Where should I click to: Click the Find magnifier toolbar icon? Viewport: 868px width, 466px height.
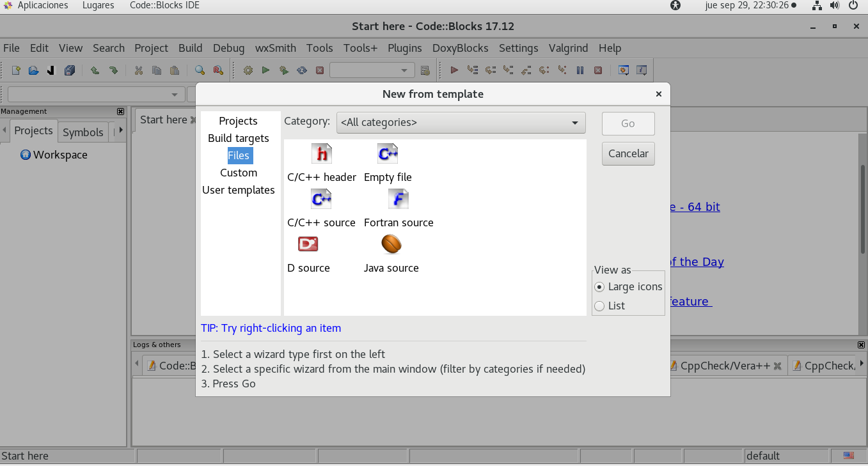tap(200, 70)
